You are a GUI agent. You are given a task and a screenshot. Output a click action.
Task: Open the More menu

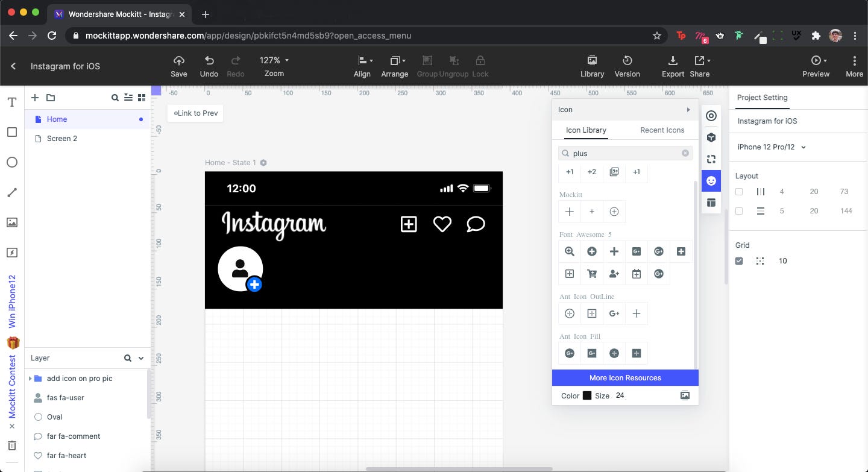click(x=854, y=66)
